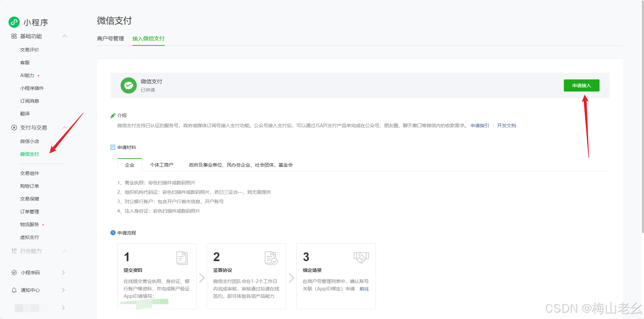Switch to the 商户号管理 tab
The width and height of the screenshot is (644, 319).
[x=110, y=38]
